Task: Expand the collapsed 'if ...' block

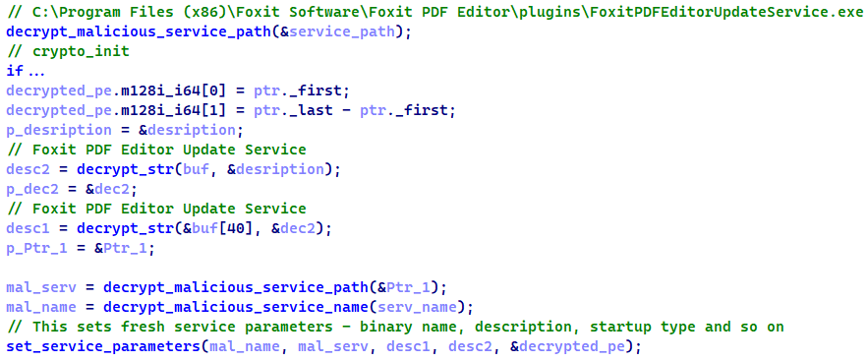Action: click(26, 72)
